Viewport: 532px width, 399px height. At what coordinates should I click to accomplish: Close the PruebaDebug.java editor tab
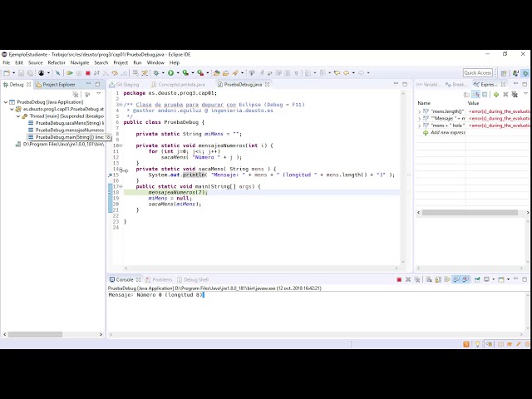click(268, 85)
